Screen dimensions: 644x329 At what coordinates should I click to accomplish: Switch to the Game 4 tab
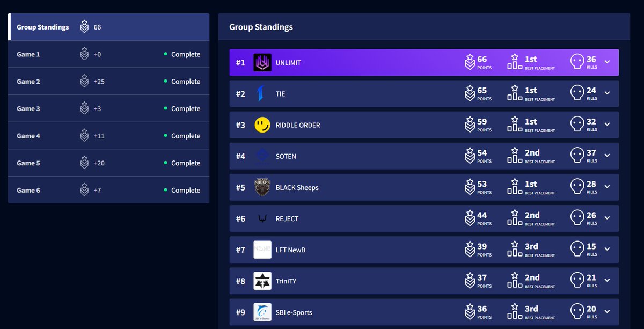(x=108, y=136)
